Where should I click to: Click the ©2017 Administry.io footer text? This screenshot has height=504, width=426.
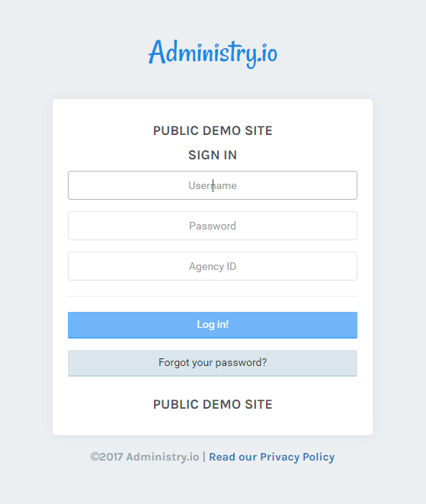point(145,457)
